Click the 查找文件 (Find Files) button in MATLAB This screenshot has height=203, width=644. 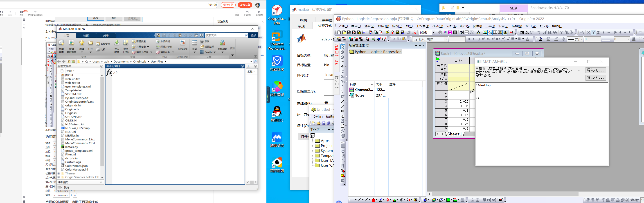point(103,44)
